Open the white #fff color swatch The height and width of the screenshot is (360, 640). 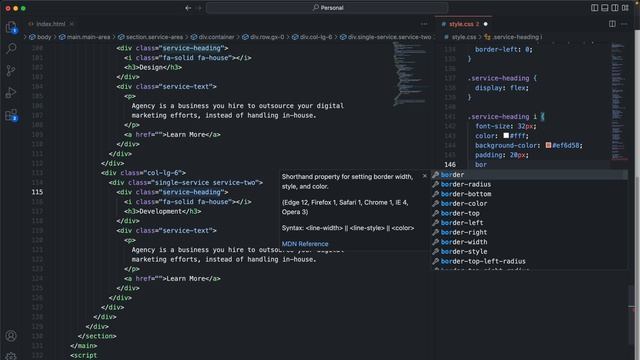tap(506, 136)
